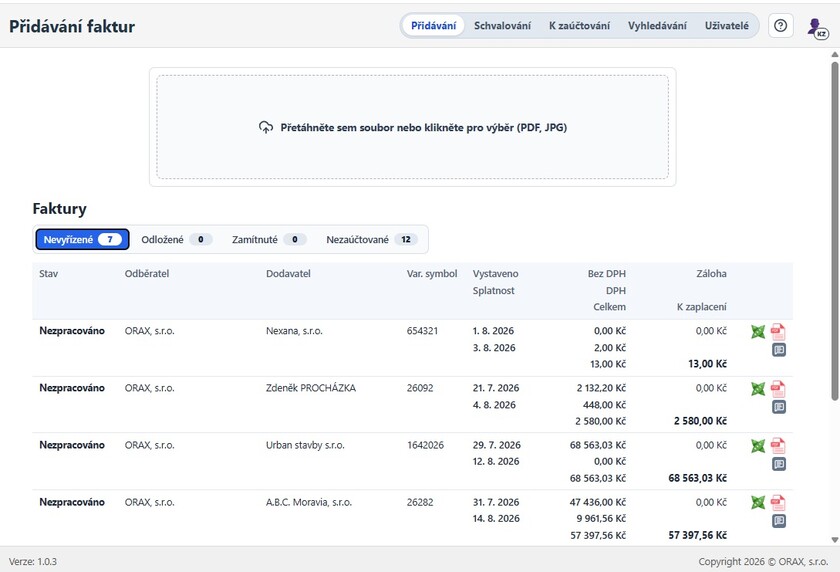The height and width of the screenshot is (572, 840).
Task: Click supplier name Nexana, s.r.o.
Action: click(x=294, y=331)
